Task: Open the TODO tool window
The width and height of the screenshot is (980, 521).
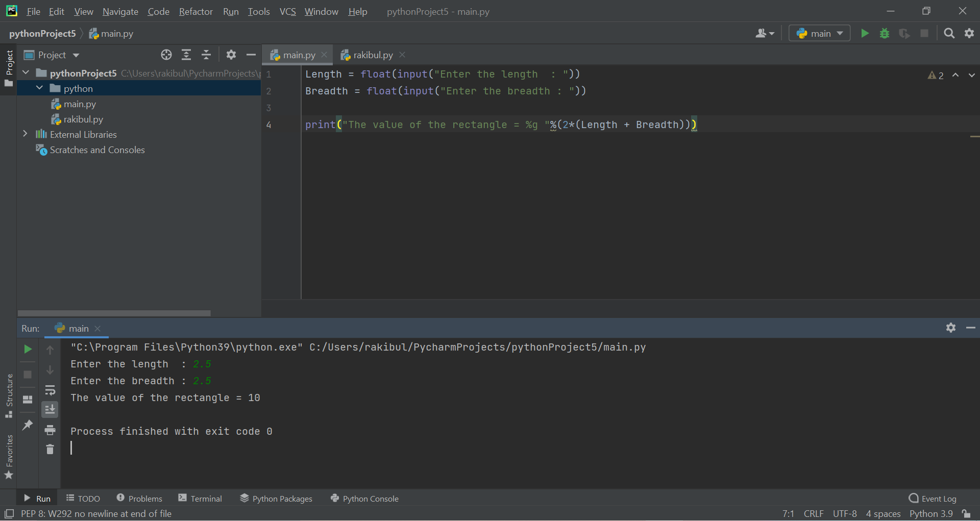Action: (83, 499)
